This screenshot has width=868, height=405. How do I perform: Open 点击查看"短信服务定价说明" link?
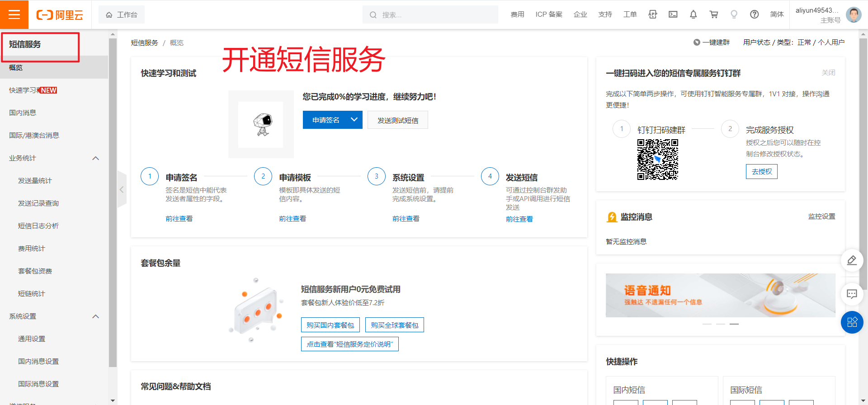(x=350, y=344)
